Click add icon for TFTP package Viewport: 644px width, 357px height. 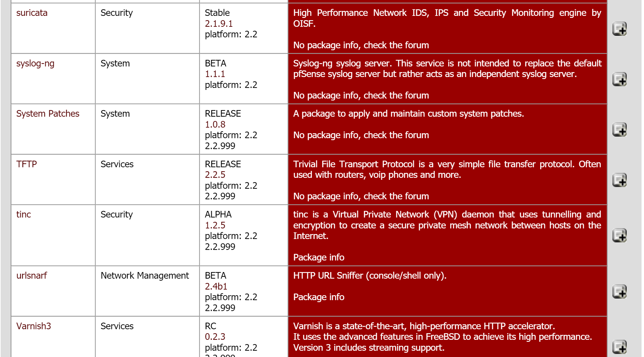point(619,180)
